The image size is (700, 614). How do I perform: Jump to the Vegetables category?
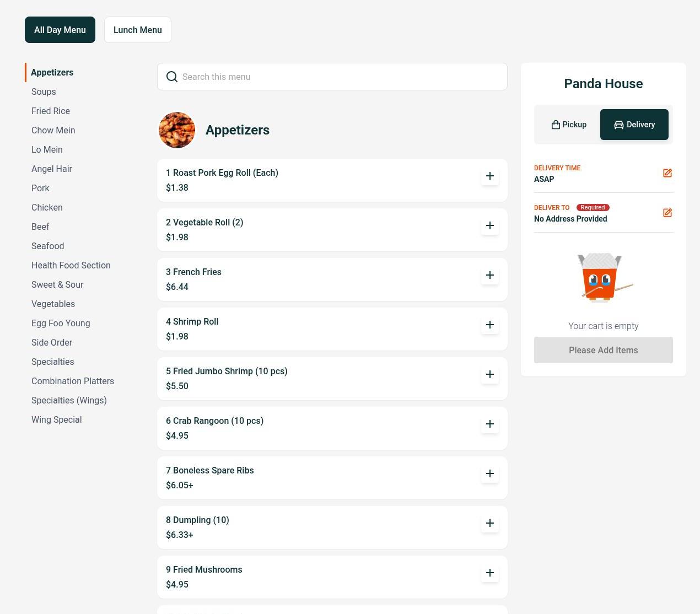click(53, 304)
